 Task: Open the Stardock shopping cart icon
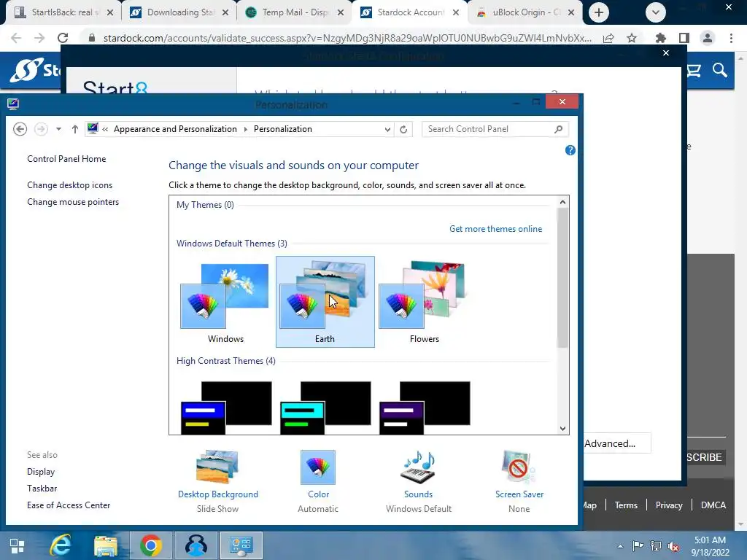point(694,71)
